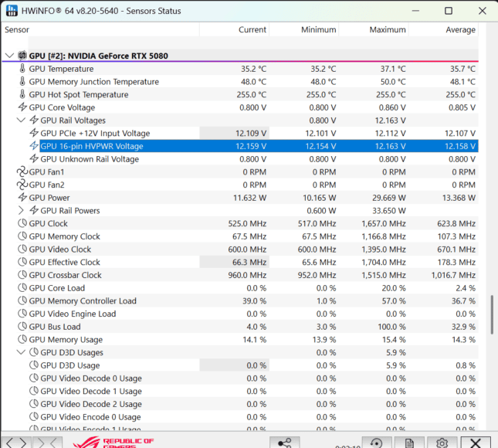
Task: Click the gauge icon beside GPU Video Clock
Action: pos(22,249)
